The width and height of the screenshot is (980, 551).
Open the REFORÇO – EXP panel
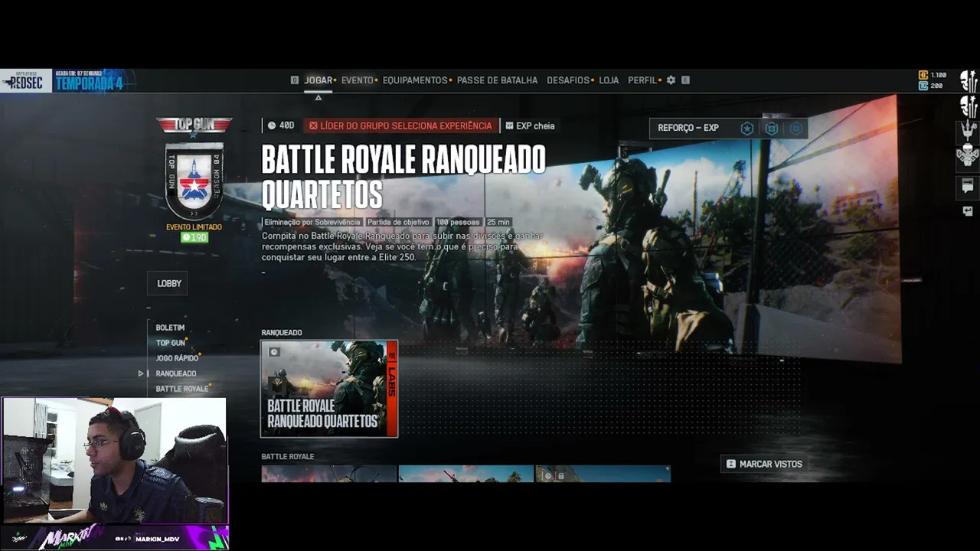[x=728, y=129]
